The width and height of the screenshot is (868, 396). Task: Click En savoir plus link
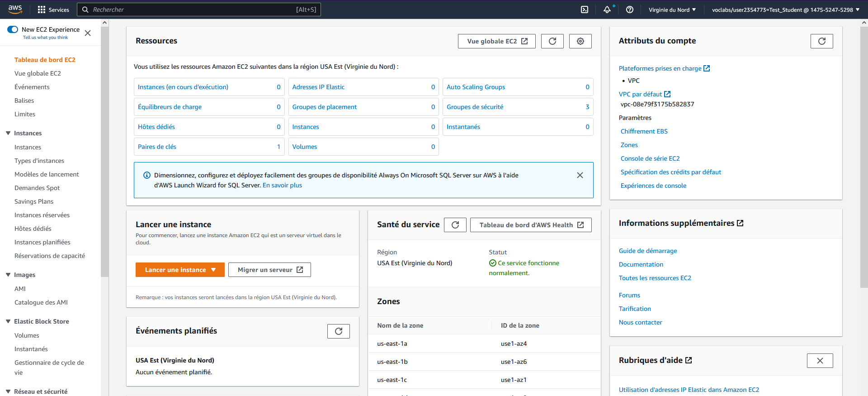(x=282, y=185)
